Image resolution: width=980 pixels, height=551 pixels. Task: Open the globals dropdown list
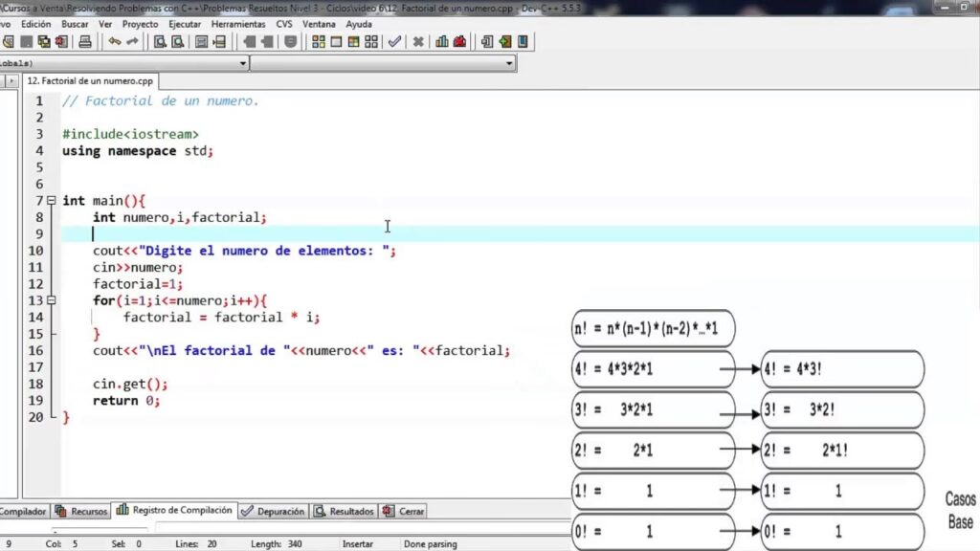(x=240, y=62)
